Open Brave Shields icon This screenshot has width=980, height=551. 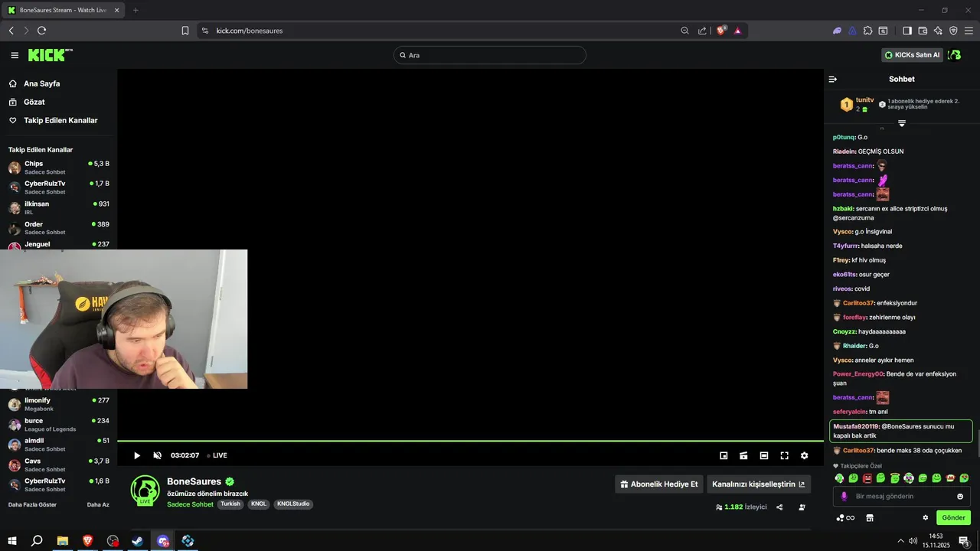(x=721, y=31)
